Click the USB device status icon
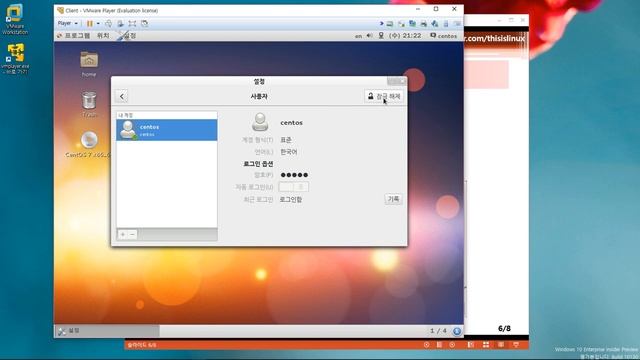Viewport: 640px width, 360px height. pyautogui.click(x=446, y=24)
